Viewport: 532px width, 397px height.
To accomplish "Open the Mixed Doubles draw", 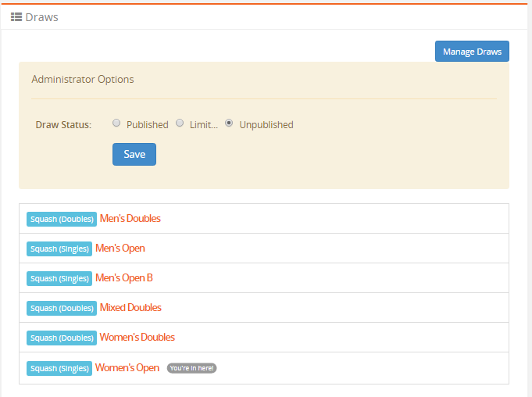I will [130, 308].
